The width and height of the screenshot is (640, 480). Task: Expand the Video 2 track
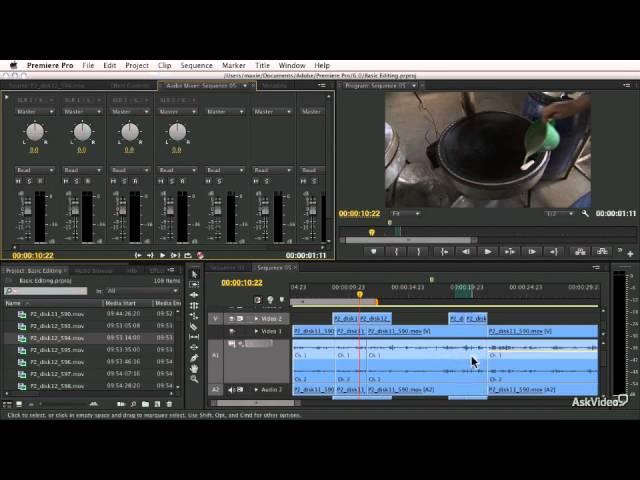click(256, 318)
